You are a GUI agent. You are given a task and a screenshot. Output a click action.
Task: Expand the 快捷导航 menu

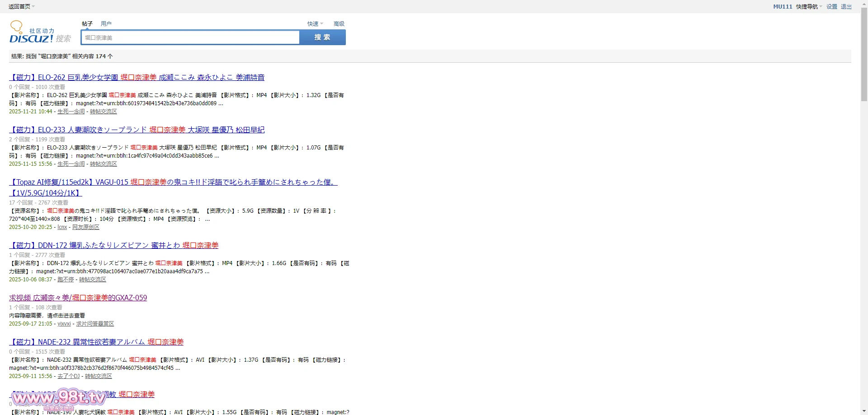809,6
